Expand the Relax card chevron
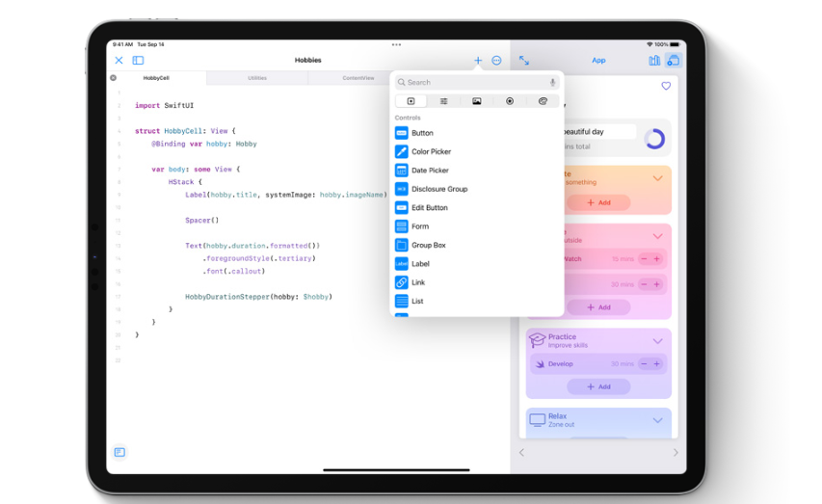Image resolution: width=822 pixels, height=504 pixels. (x=658, y=420)
